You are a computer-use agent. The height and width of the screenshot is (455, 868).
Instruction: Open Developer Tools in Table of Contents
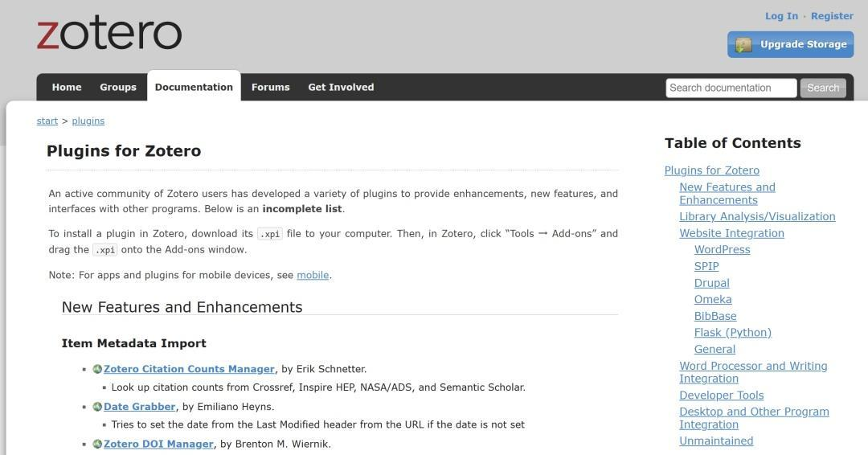721,395
